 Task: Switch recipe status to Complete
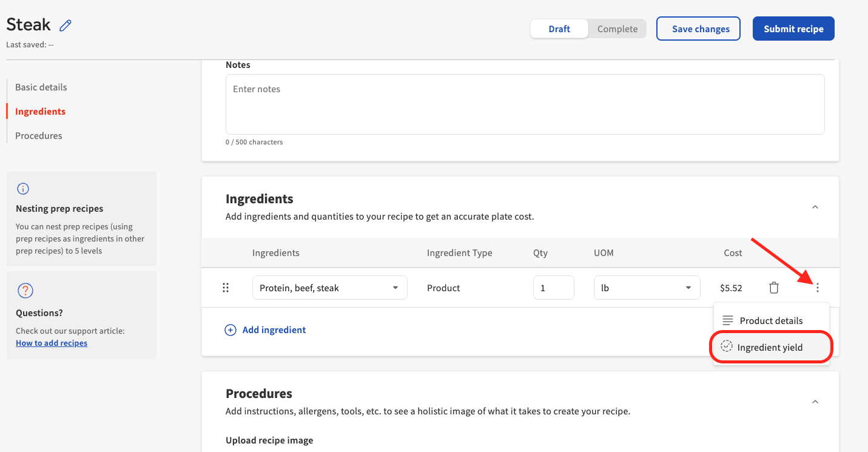point(617,29)
